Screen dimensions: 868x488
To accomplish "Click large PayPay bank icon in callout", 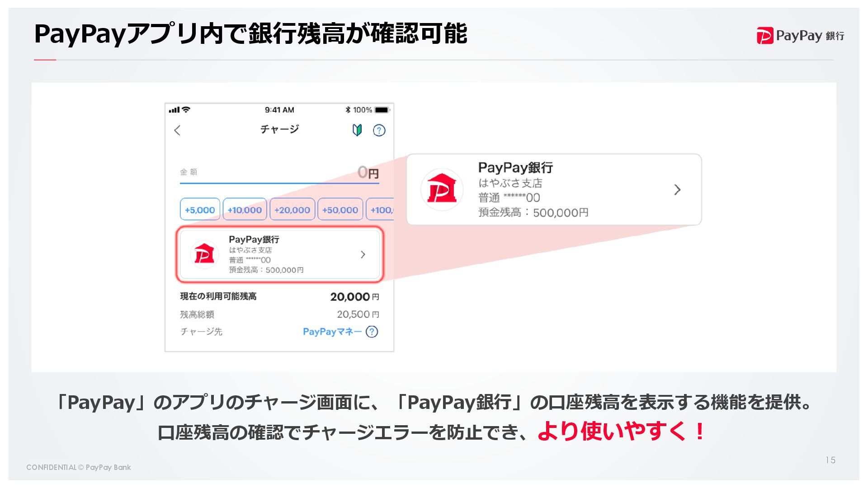I will (x=442, y=189).
